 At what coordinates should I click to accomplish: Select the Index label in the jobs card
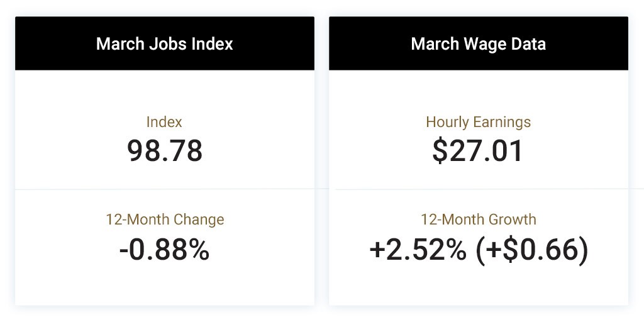pos(164,122)
